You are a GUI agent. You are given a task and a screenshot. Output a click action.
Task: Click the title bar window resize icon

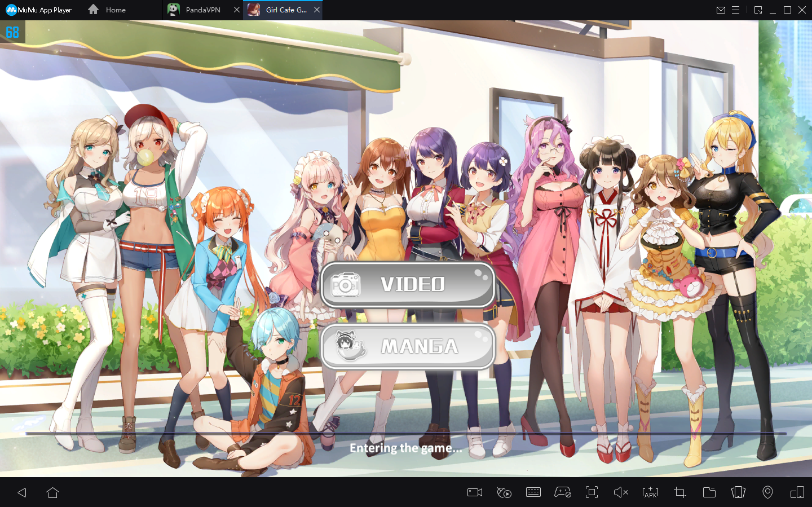coord(758,10)
